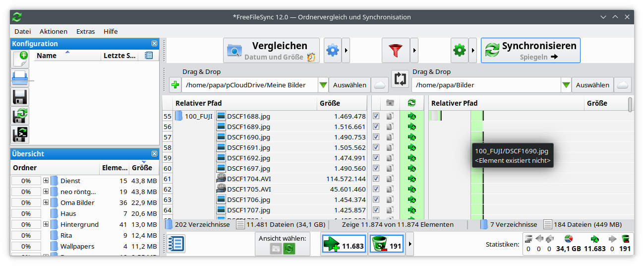Image resolution: width=644 pixels, height=266 pixels.
Task: Expand synchronization variant arrow menu
Action: coord(473,50)
